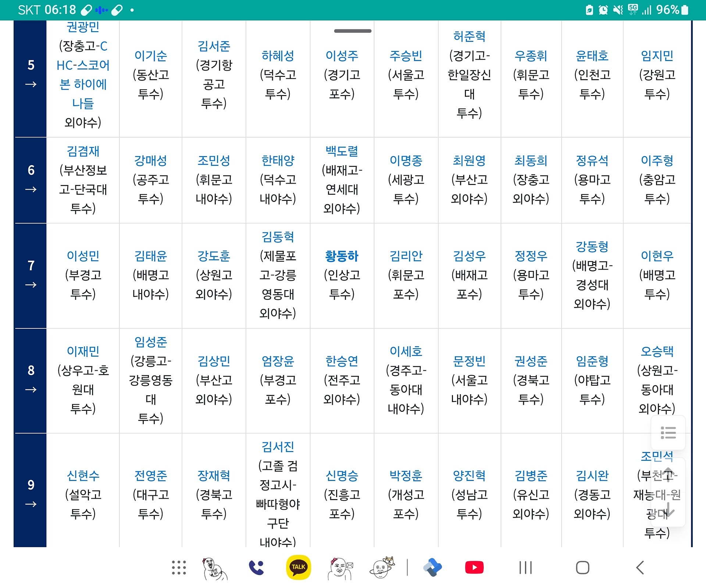The width and height of the screenshot is (706, 588).
Task: Open player link 황동하
Action: pyautogui.click(x=342, y=256)
